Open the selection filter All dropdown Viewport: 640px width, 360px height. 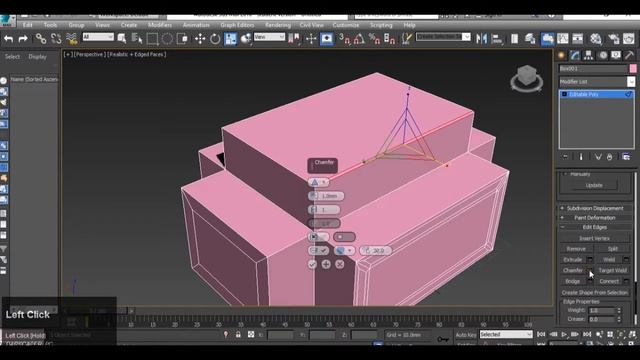[98, 37]
